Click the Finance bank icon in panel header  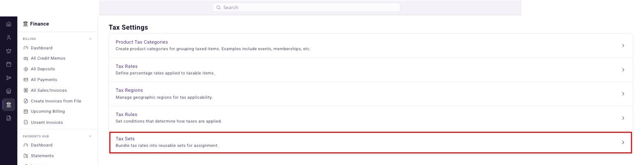[25, 24]
